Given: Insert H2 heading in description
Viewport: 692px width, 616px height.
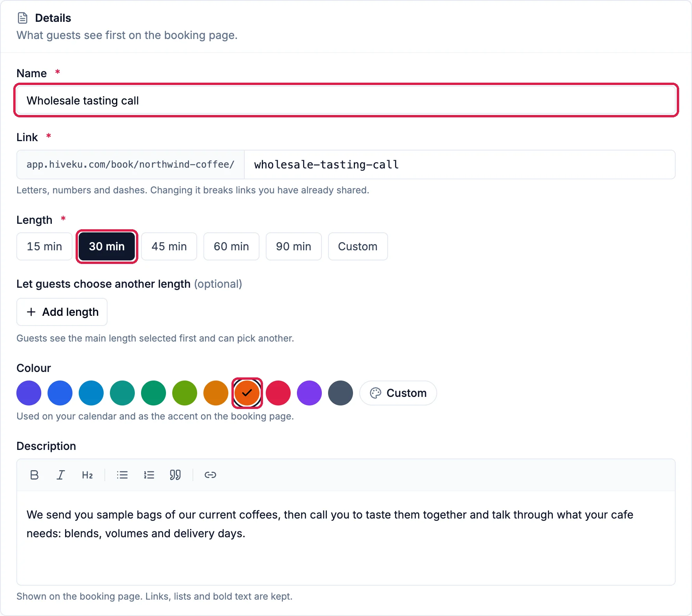Looking at the screenshot, I should point(87,475).
